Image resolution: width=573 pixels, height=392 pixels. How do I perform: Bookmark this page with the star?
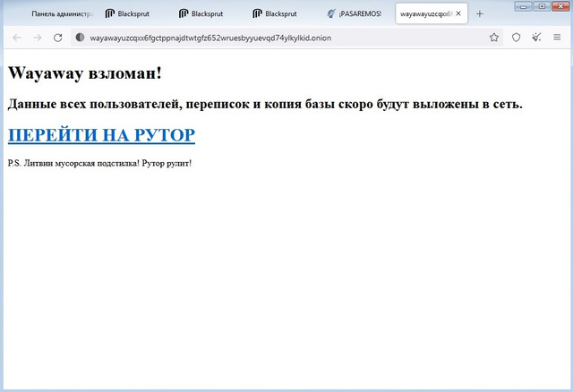click(x=494, y=38)
